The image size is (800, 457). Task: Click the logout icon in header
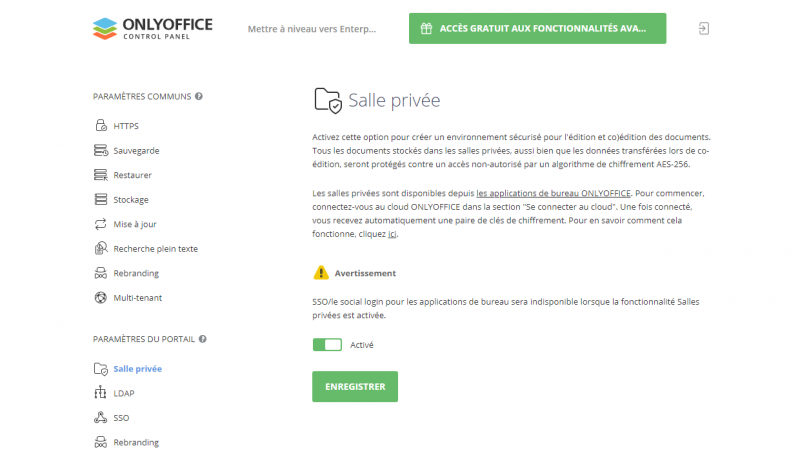704,28
